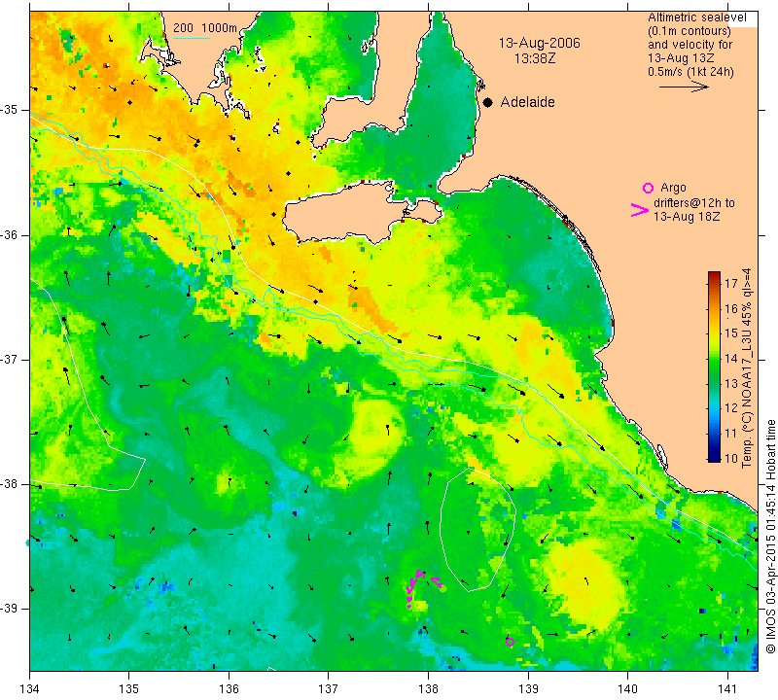
Task: Click the Adelaide city marker dot
Action: [x=488, y=102]
